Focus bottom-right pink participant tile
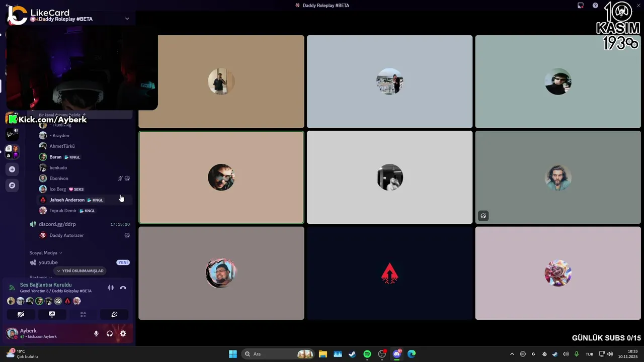This screenshot has height=362, width=644. 558,273
